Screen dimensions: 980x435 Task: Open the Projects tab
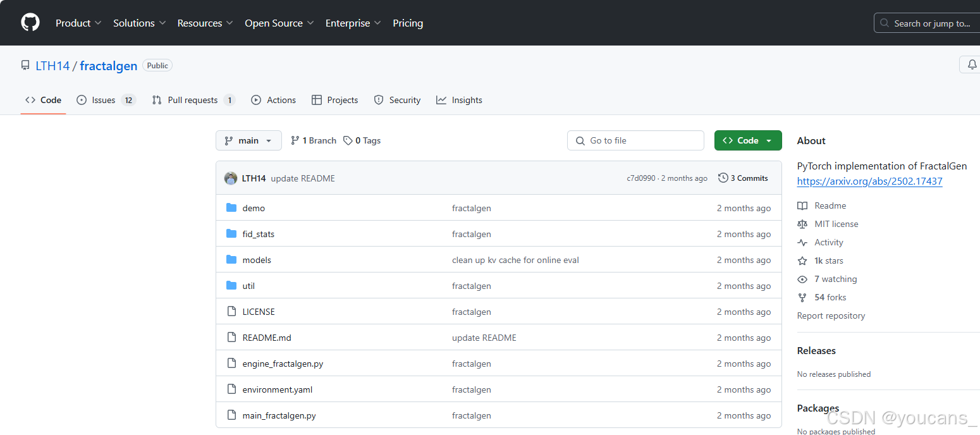point(335,100)
